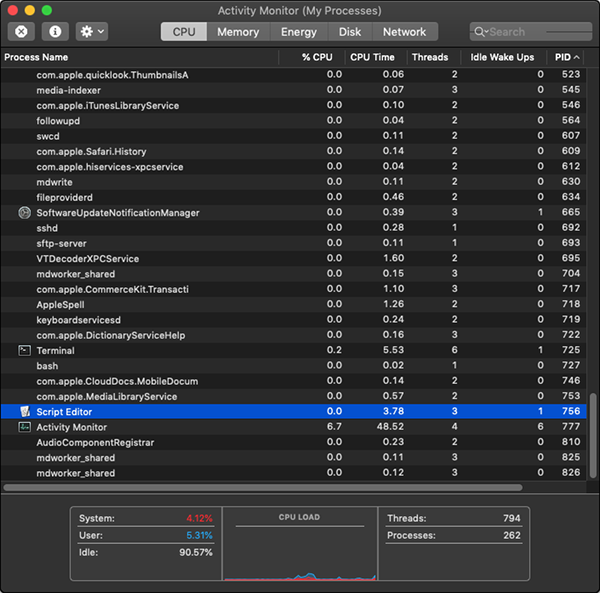This screenshot has height=593, width=600.
Task: Click the vertical scrollbar thumb
Action: click(593, 435)
